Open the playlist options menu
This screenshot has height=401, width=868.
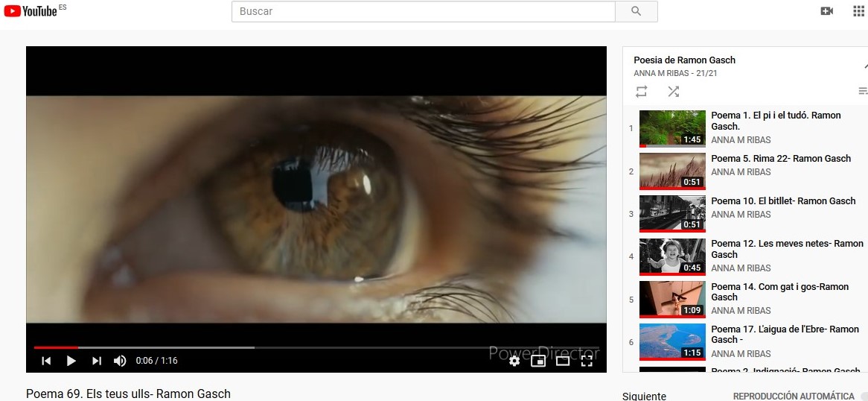click(862, 92)
